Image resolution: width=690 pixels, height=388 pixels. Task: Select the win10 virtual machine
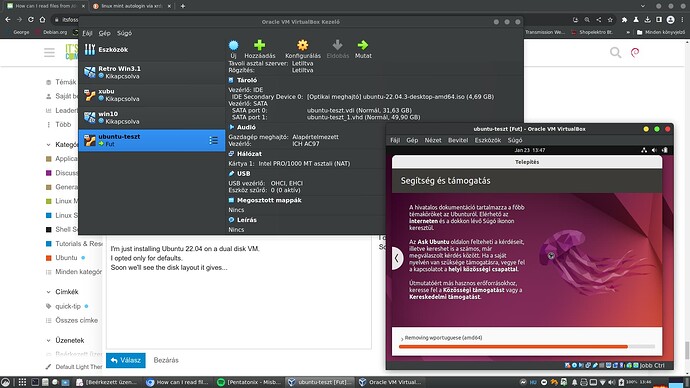point(152,117)
